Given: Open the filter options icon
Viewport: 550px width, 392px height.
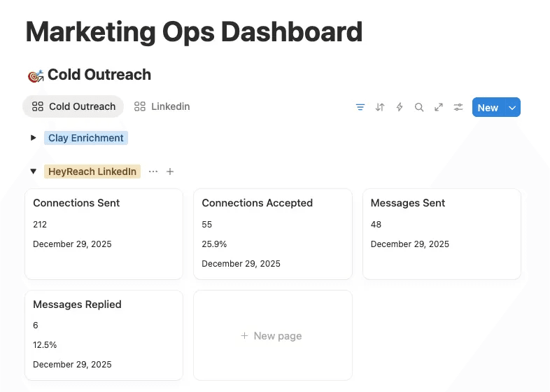Looking at the screenshot, I should (360, 107).
